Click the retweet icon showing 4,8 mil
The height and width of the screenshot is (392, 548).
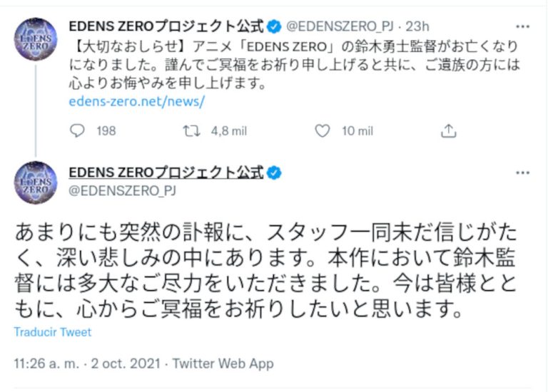pos(192,130)
